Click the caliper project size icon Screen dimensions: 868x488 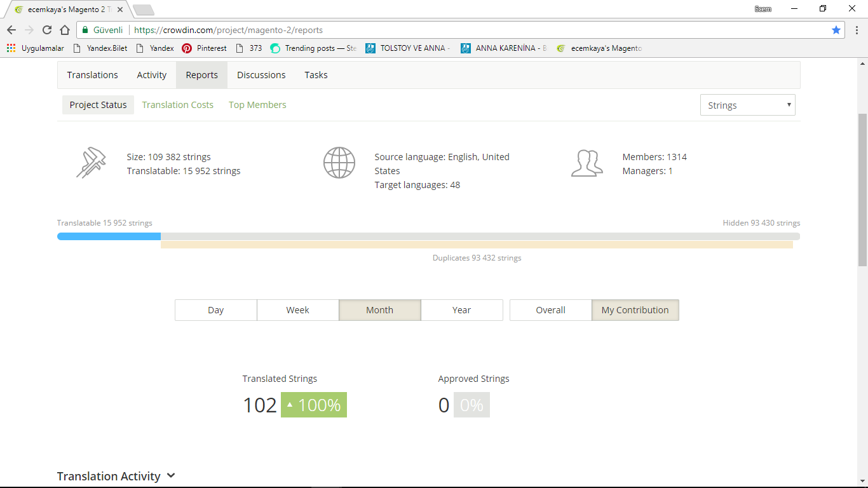point(91,163)
